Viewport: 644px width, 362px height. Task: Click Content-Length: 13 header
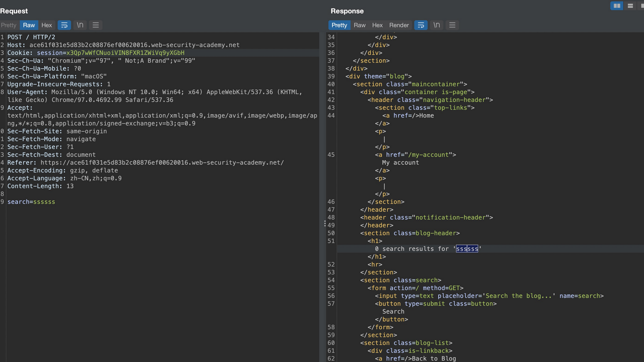[x=40, y=186]
